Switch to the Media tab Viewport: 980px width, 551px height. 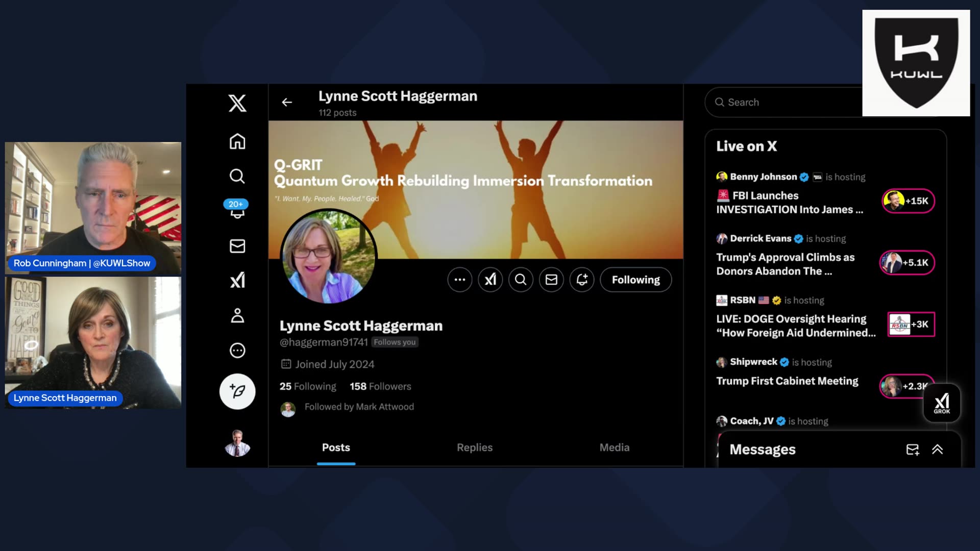(614, 447)
